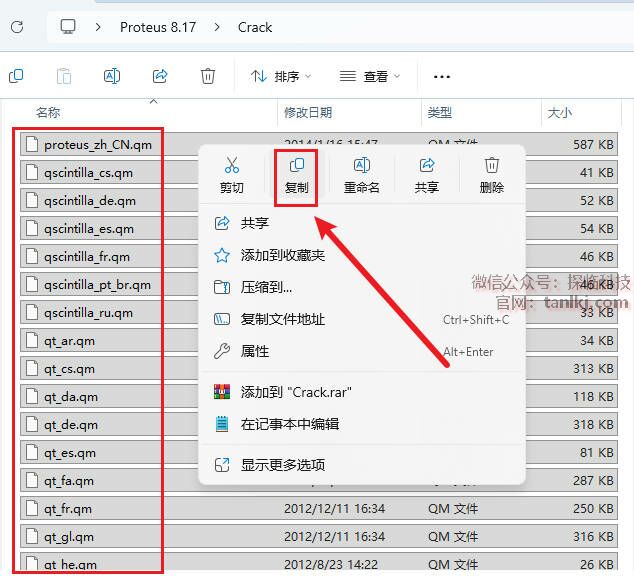Viewport: 634px width, 576px height.
Task: Select the Crack breadcrumb segment
Action: point(255,27)
